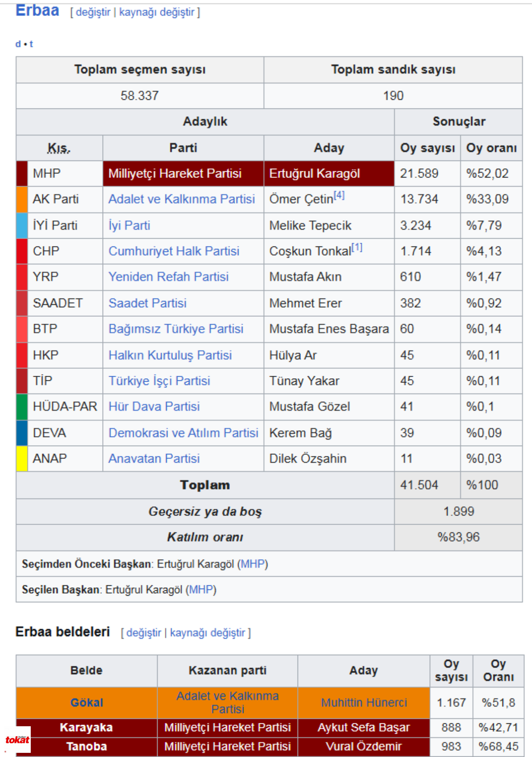
Task: Click the Kıs. column header
Action: 59,148
